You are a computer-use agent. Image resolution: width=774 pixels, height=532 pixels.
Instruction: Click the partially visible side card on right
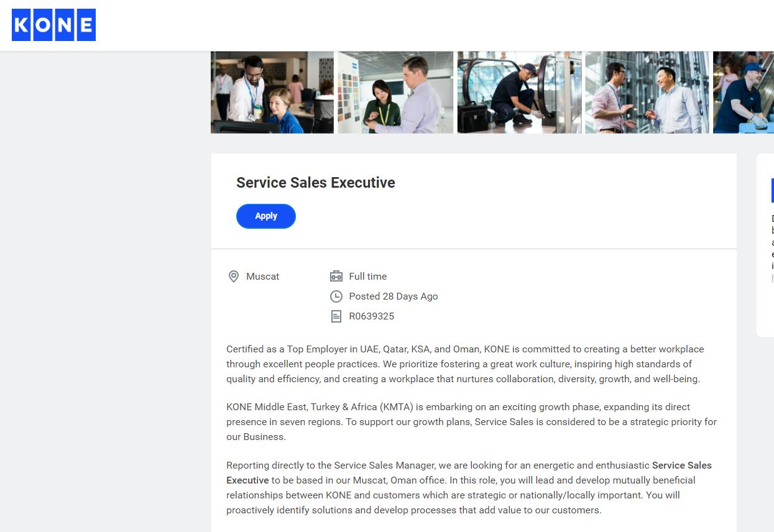(765, 245)
